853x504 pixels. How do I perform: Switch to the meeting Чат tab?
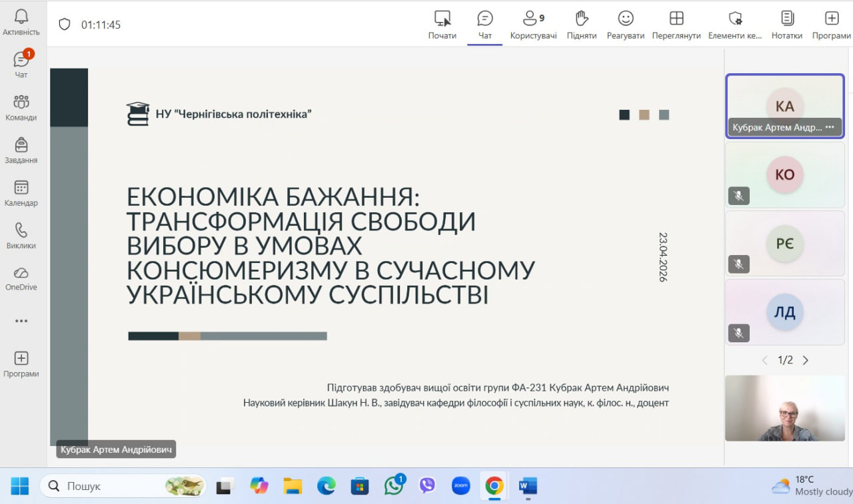pyautogui.click(x=484, y=25)
